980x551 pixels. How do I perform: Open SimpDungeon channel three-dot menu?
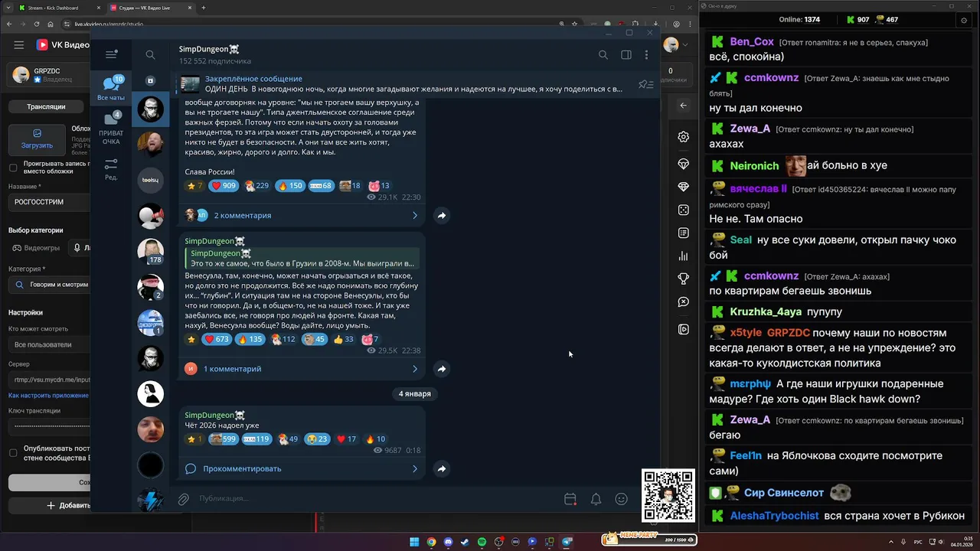[647, 54]
